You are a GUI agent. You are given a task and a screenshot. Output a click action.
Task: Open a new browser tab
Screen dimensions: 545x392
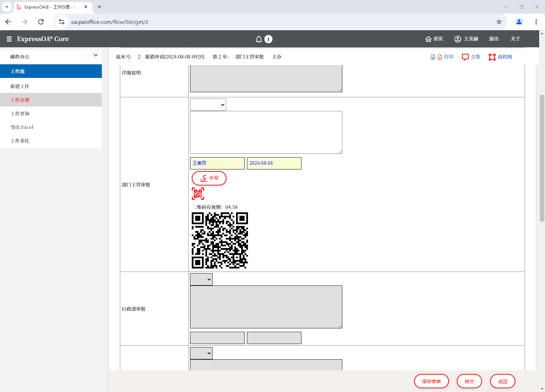(x=99, y=7)
